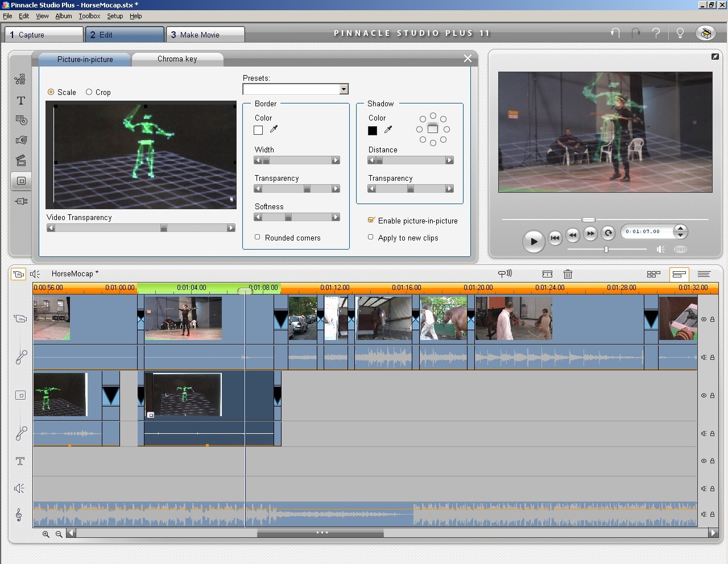Uncheck Enable picture-in-picture
This screenshot has width=728, height=564.
click(x=371, y=220)
